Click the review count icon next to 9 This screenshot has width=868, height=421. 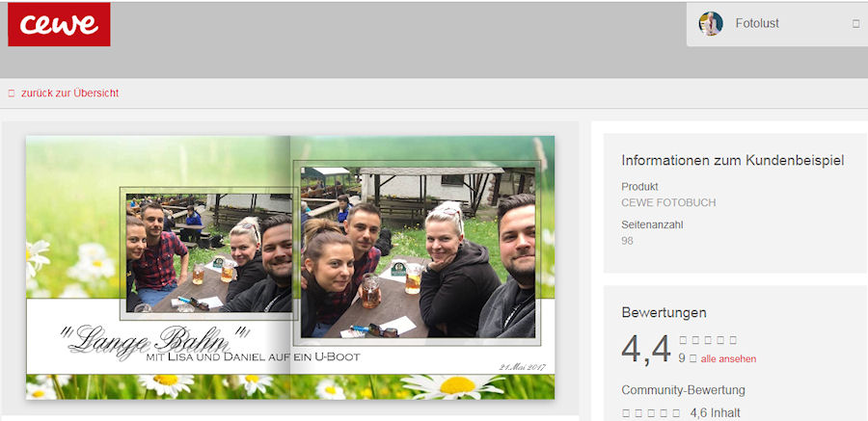[x=692, y=359]
